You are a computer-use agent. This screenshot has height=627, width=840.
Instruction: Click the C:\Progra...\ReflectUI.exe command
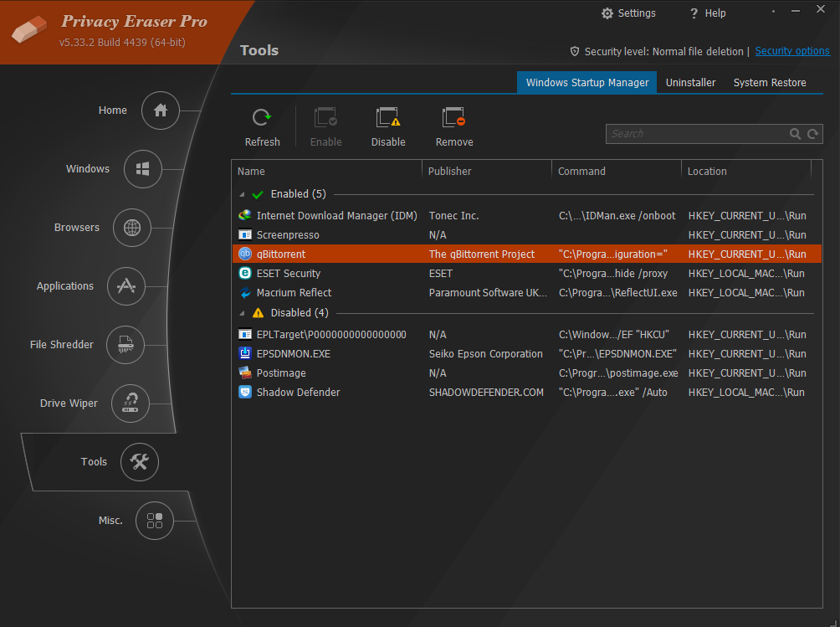coord(617,293)
